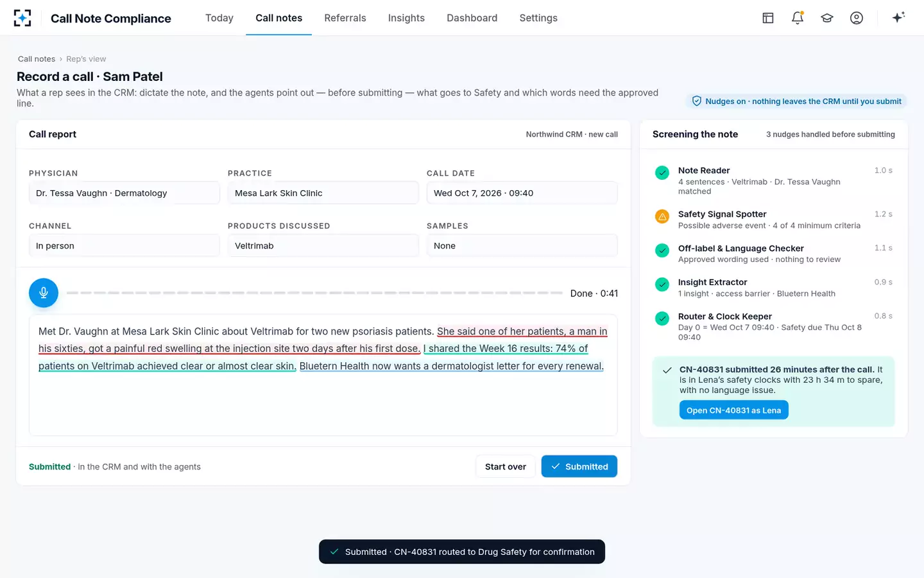Open the Settings tab
The height and width of the screenshot is (578, 924).
point(538,18)
